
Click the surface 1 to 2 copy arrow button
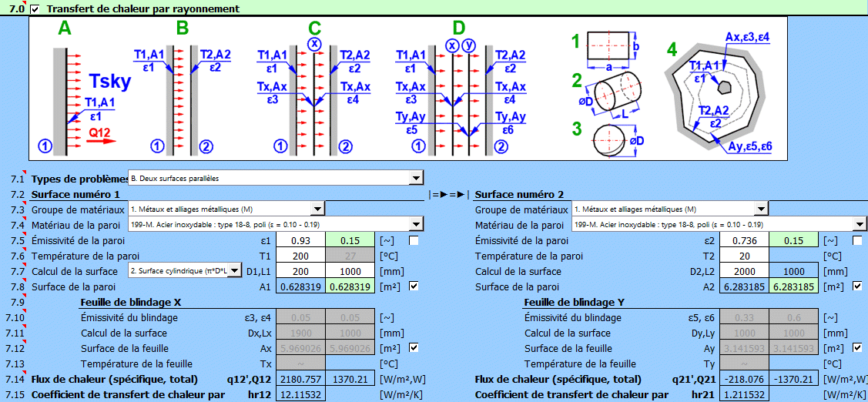point(449,195)
